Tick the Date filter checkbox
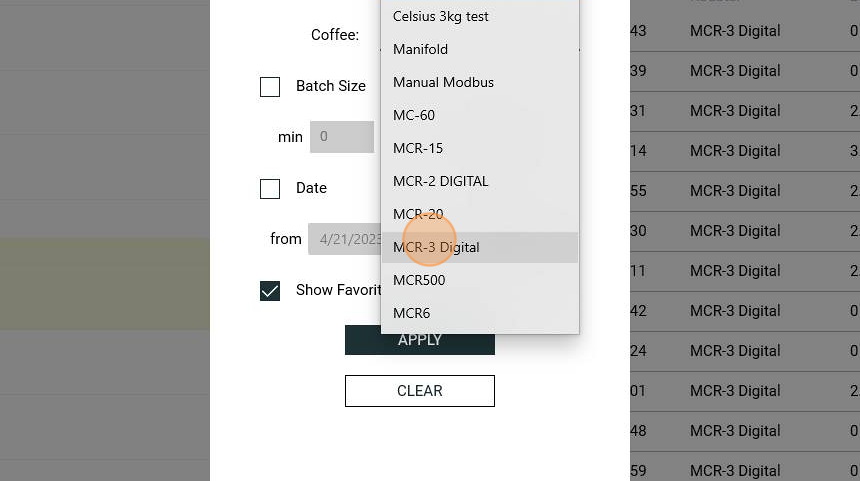 pyautogui.click(x=270, y=189)
